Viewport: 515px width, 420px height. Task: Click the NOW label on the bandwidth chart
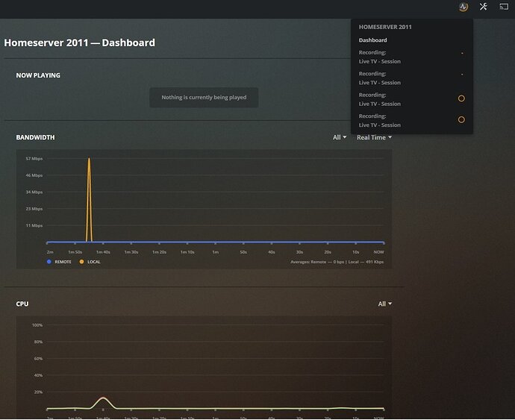[x=378, y=252]
